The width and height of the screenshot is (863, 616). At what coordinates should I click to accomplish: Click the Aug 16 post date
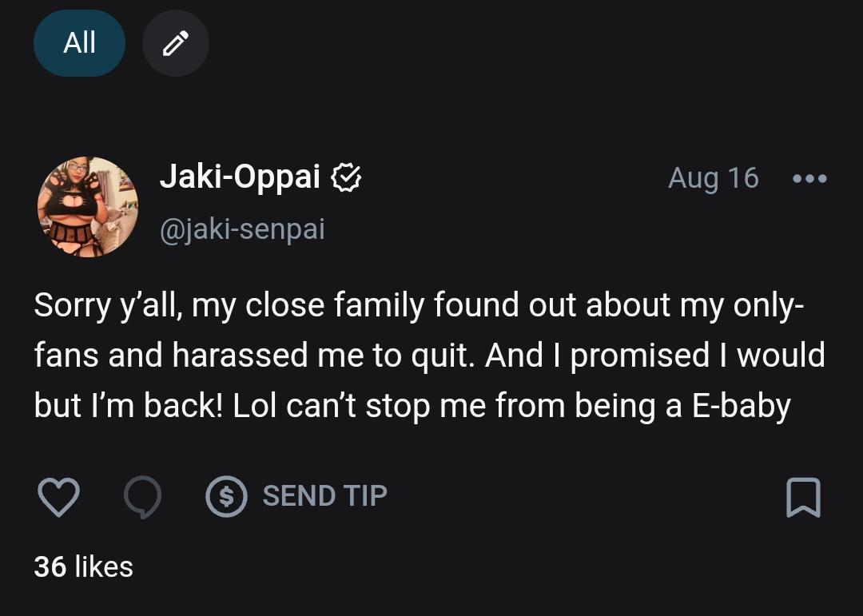click(x=713, y=178)
